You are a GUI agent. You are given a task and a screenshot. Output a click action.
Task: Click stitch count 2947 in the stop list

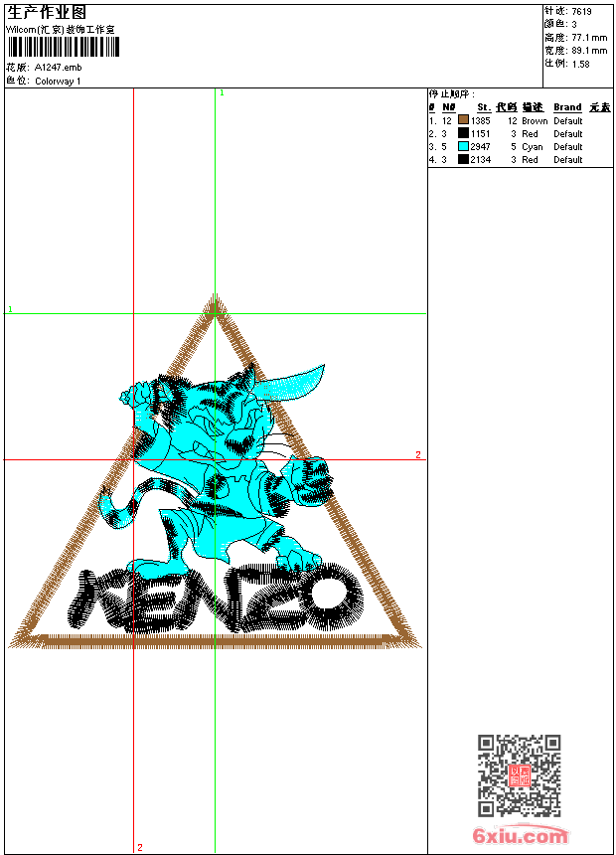[x=481, y=147]
